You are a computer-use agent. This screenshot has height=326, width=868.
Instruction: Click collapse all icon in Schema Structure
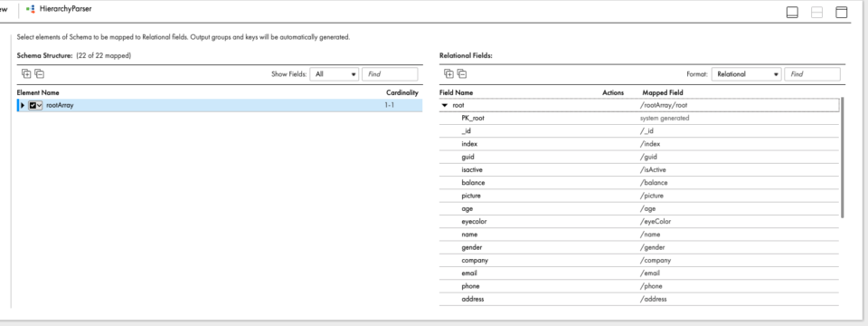(x=39, y=73)
